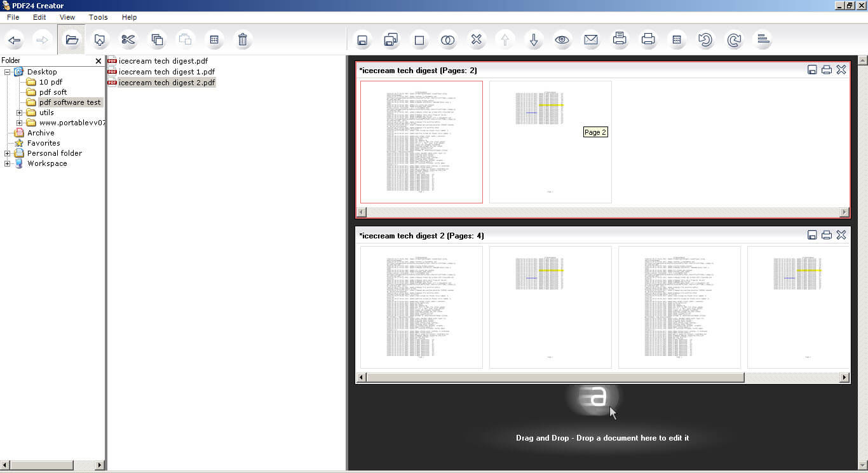Select file 'icecream tech digest 1.pdf'
This screenshot has width=868, height=473.
click(166, 72)
